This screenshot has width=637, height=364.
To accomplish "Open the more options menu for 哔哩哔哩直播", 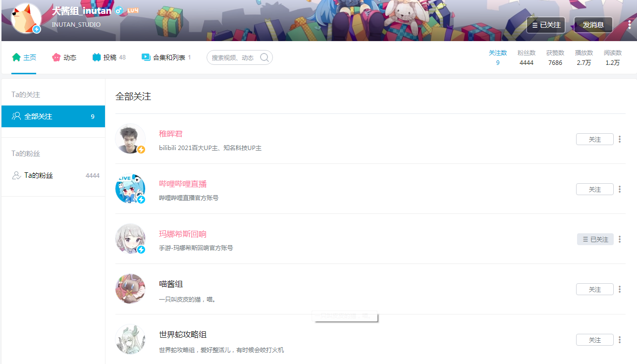I will [x=620, y=189].
